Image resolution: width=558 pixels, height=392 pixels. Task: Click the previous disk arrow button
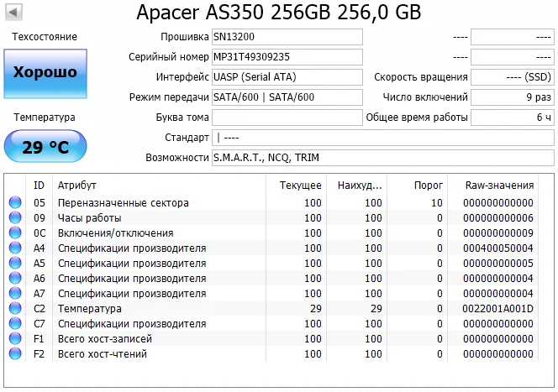tap(13, 13)
